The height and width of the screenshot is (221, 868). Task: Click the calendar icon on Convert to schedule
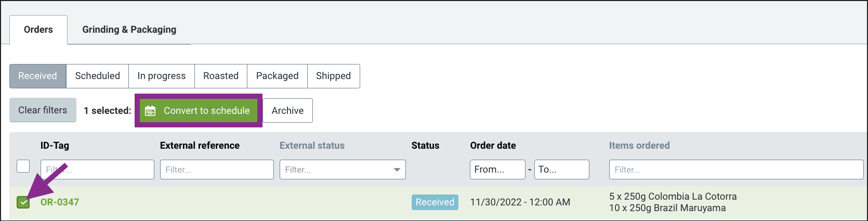pyautogui.click(x=150, y=111)
